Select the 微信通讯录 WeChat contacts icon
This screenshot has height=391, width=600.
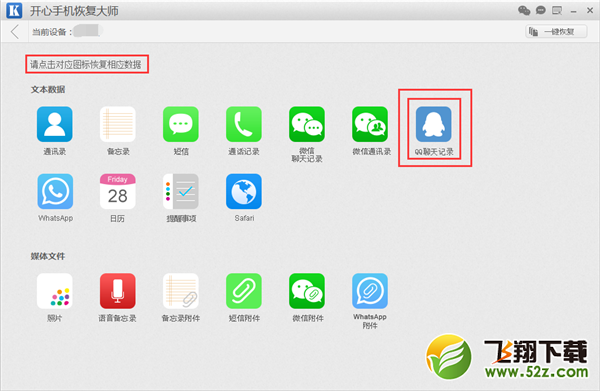click(370, 124)
